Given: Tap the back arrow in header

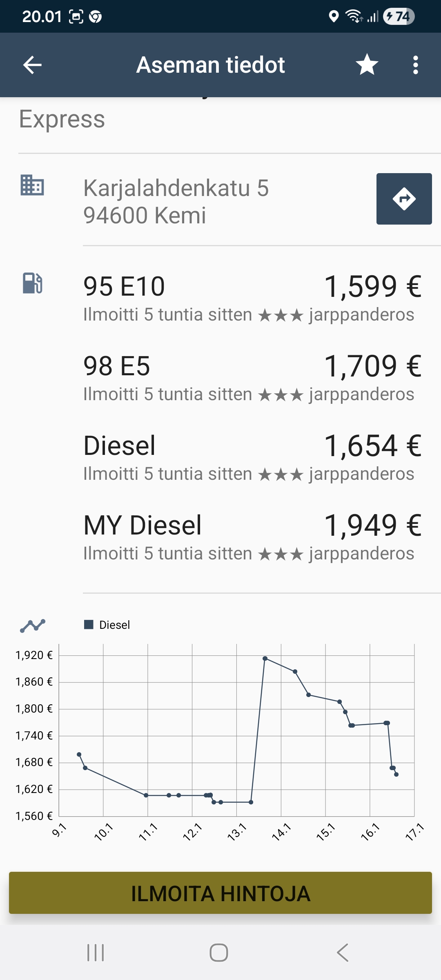Looking at the screenshot, I should coord(33,65).
